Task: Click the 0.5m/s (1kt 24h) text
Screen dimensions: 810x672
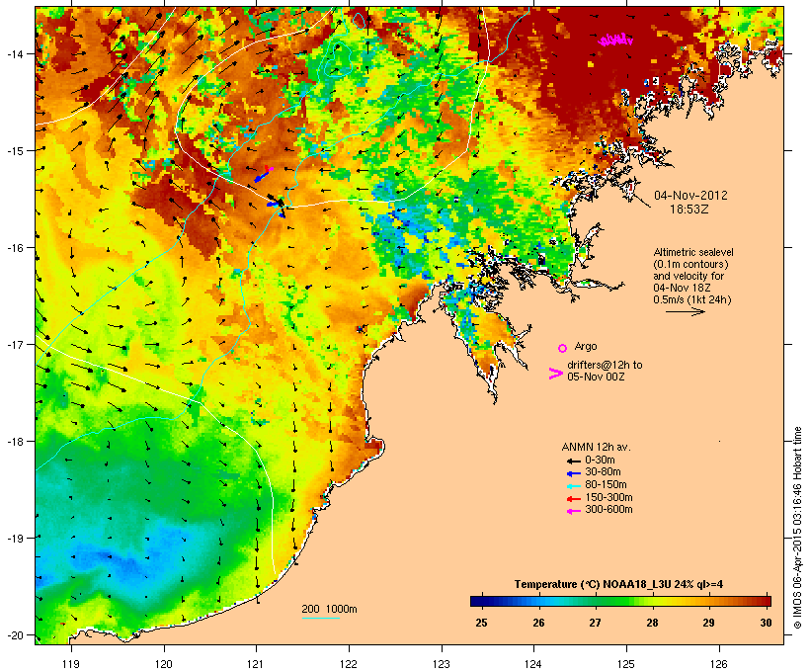Action: [x=692, y=299]
